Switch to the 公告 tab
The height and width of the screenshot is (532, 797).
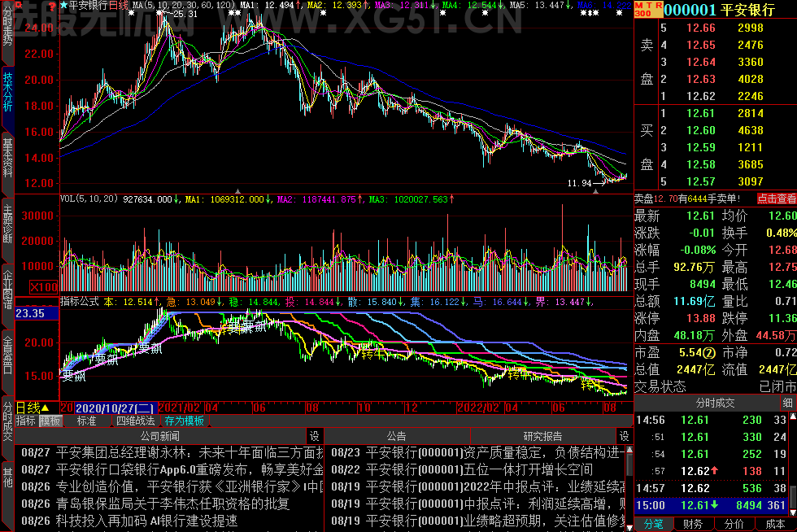397,436
